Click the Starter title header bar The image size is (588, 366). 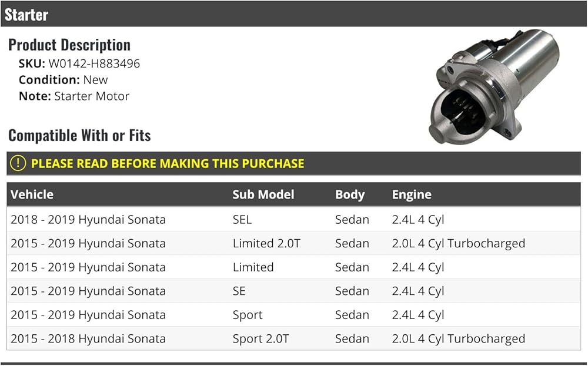pyautogui.click(x=293, y=14)
